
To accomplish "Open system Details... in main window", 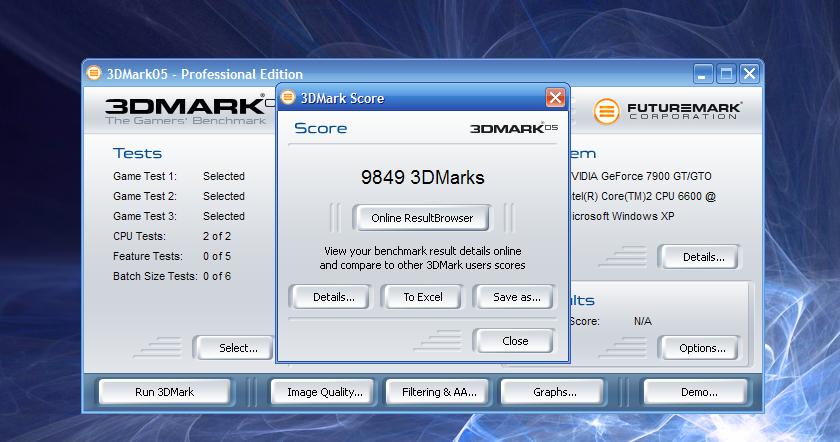I will pos(701,257).
